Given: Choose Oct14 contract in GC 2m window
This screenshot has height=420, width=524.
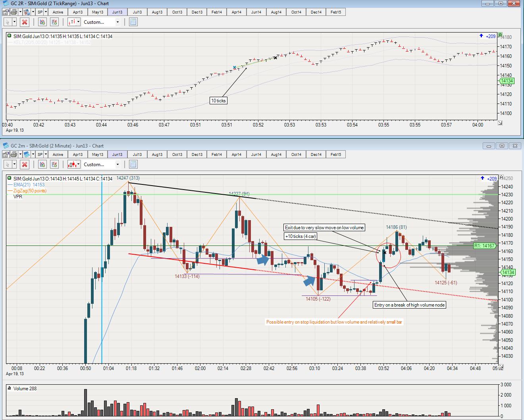Looking at the screenshot, I should pos(296,154).
